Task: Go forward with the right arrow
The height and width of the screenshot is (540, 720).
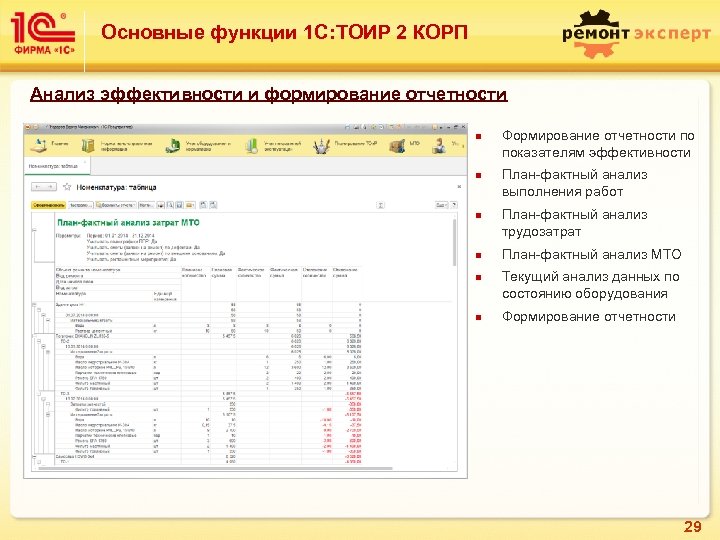Action: tap(51, 187)
